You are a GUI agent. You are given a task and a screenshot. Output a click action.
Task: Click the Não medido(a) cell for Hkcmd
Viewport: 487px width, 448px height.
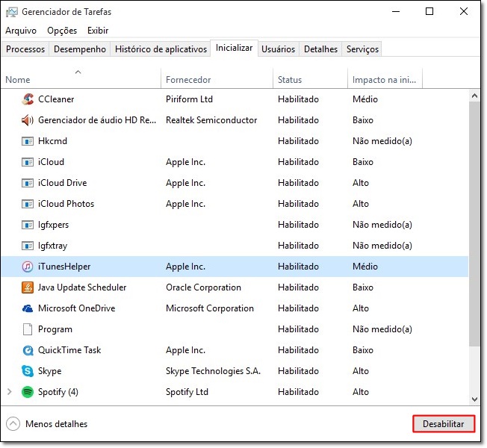pyautogui.click(x=382, y=141)
